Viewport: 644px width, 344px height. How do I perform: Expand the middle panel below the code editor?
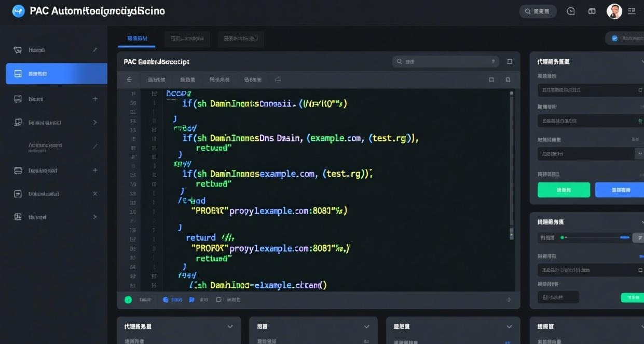366,326
